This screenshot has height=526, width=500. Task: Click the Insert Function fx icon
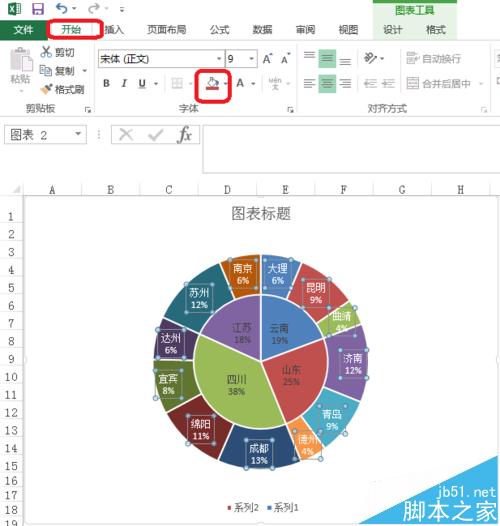click(x=184, y=135)
